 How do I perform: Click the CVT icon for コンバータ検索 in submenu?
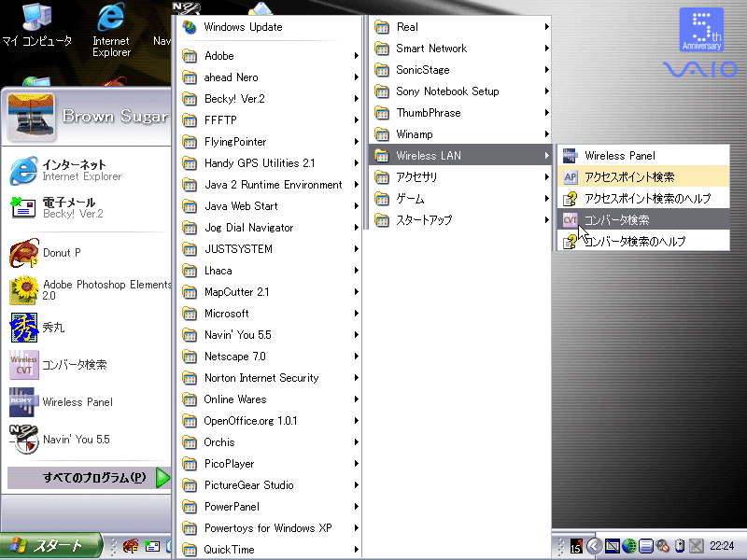coord(571,220)
